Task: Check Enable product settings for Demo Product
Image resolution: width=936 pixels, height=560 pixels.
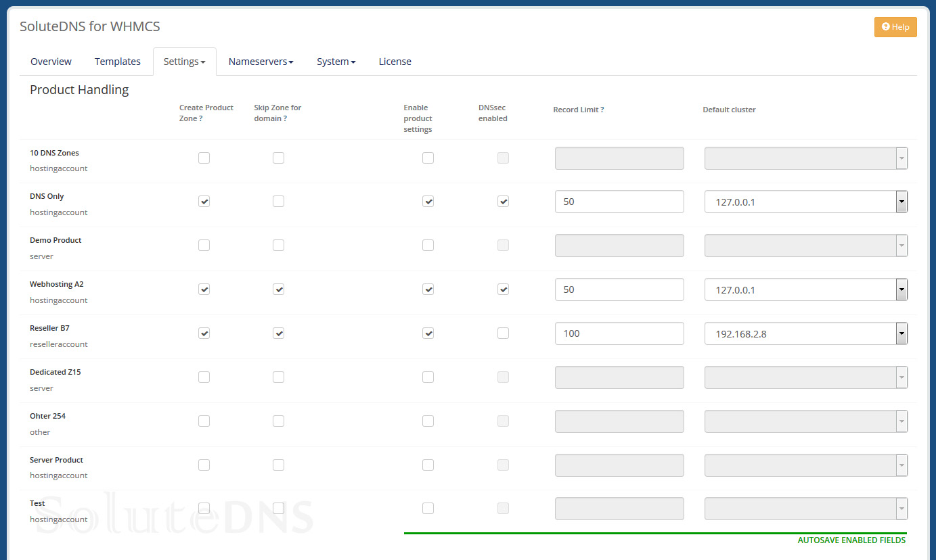Action: [x=428, y=246]
